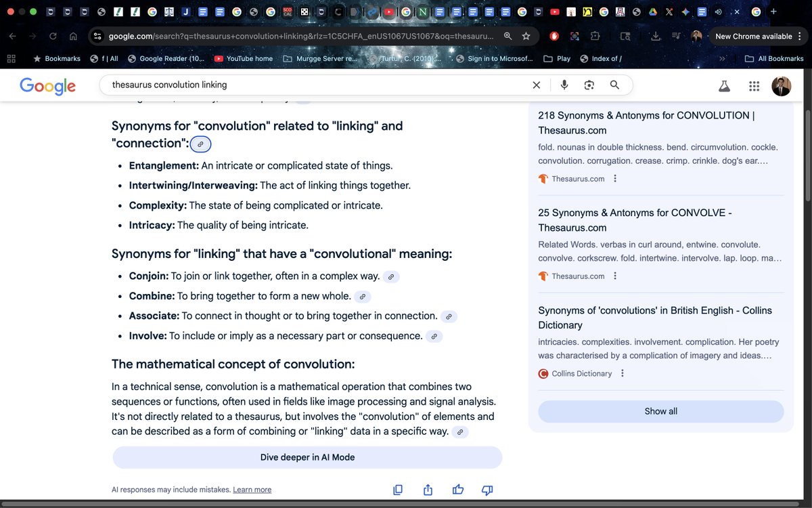Image resolution: width=812 pixels, height=508 pixels.
Task: Open the Chrome profile avatar in toolbar
Action: pyautogui.click(x=696, y=36)
